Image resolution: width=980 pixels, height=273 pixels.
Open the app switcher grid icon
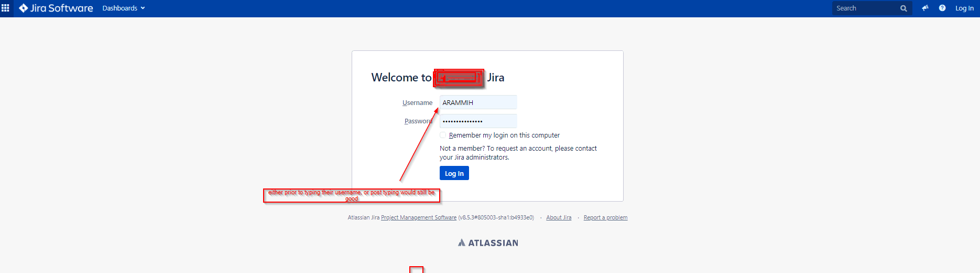click(6, 8)
